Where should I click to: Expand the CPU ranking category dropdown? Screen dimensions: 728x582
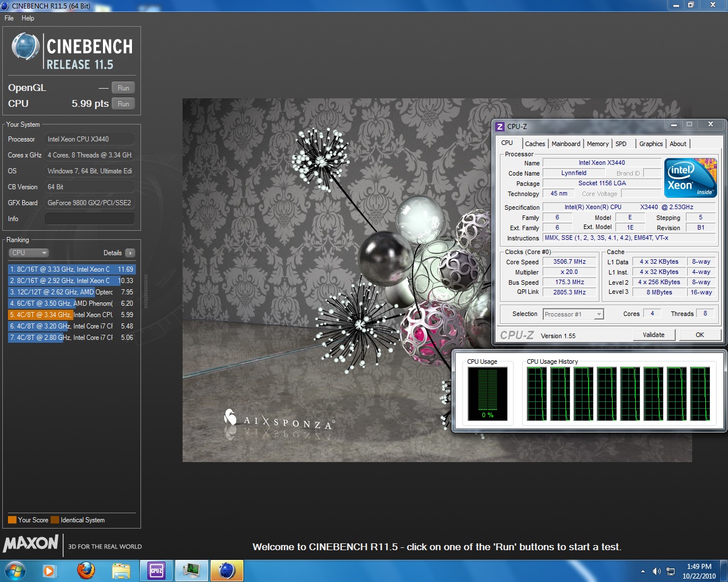coord(28,253)
